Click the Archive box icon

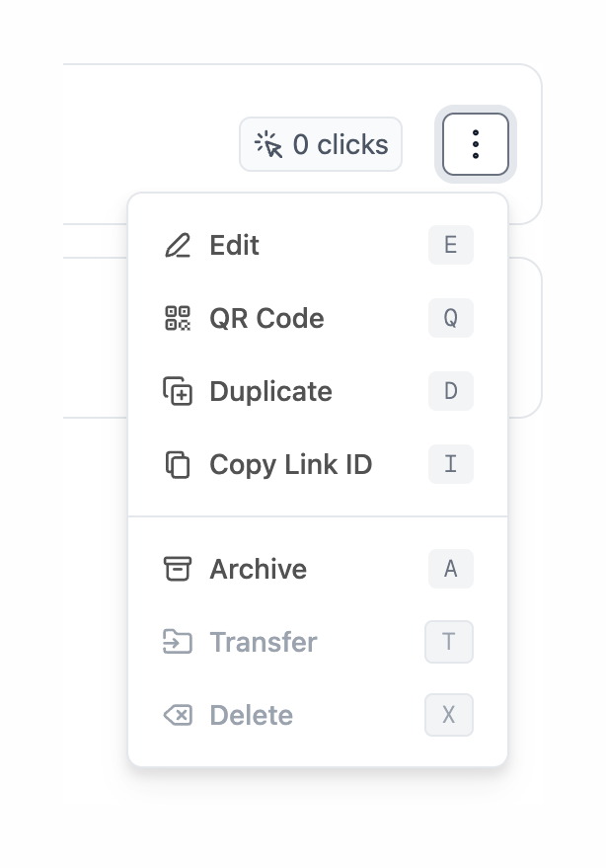coord(179,569)
